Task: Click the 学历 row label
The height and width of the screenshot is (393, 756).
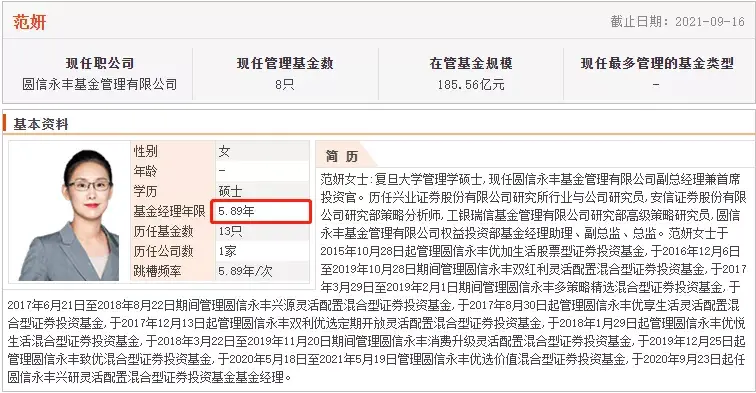Action: 146,191
